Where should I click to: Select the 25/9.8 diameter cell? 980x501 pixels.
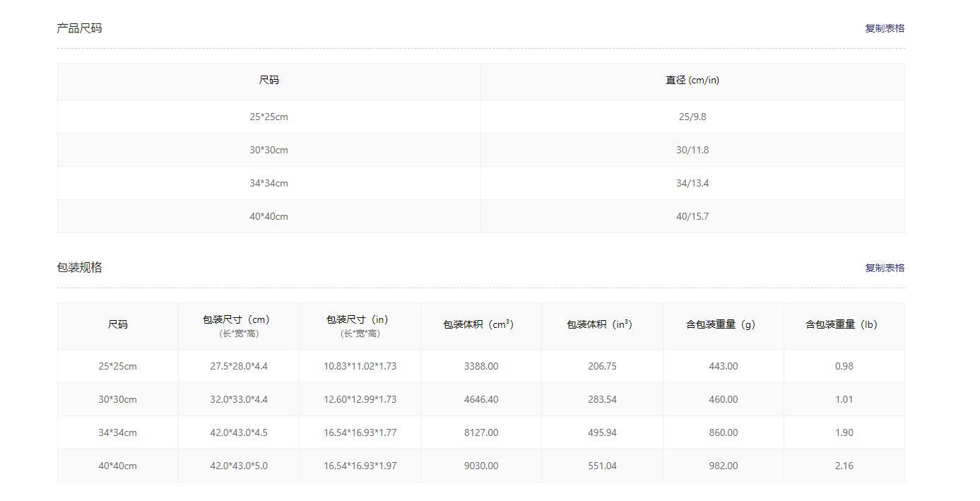692,117
